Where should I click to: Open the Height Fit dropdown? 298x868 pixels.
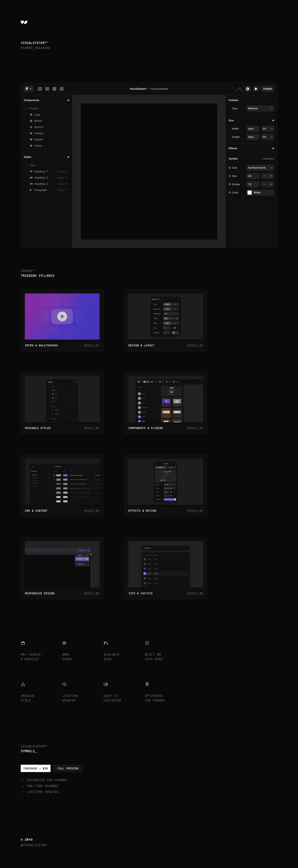(x=268, y=137)
